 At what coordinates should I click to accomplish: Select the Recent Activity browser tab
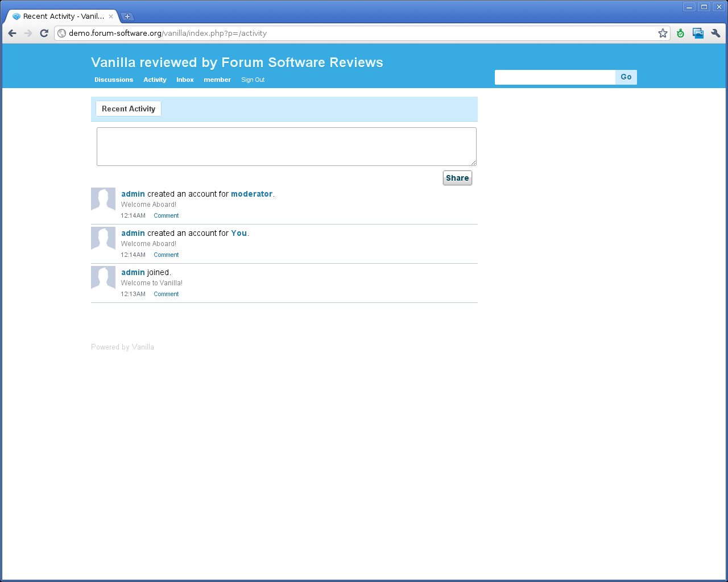[x=63, y=16]
